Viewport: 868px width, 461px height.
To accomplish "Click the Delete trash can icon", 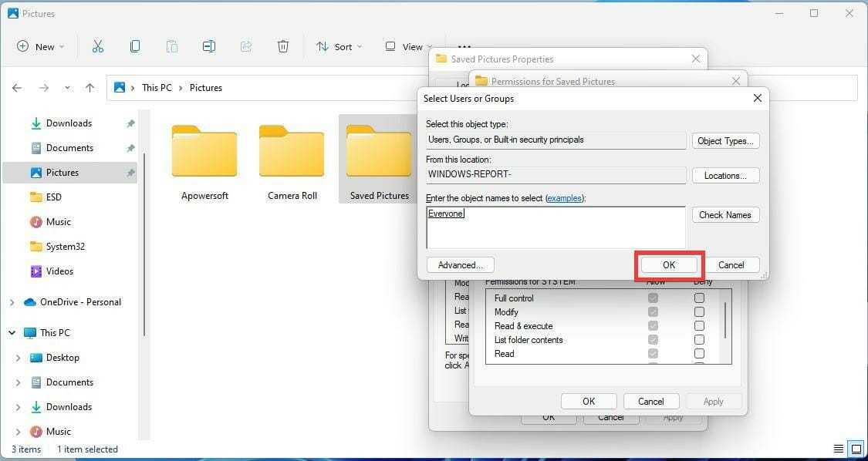I will pyautogui.click(x=283, y=46).
